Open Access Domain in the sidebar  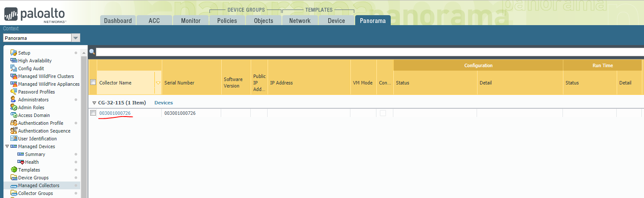(x=34, y=115)
